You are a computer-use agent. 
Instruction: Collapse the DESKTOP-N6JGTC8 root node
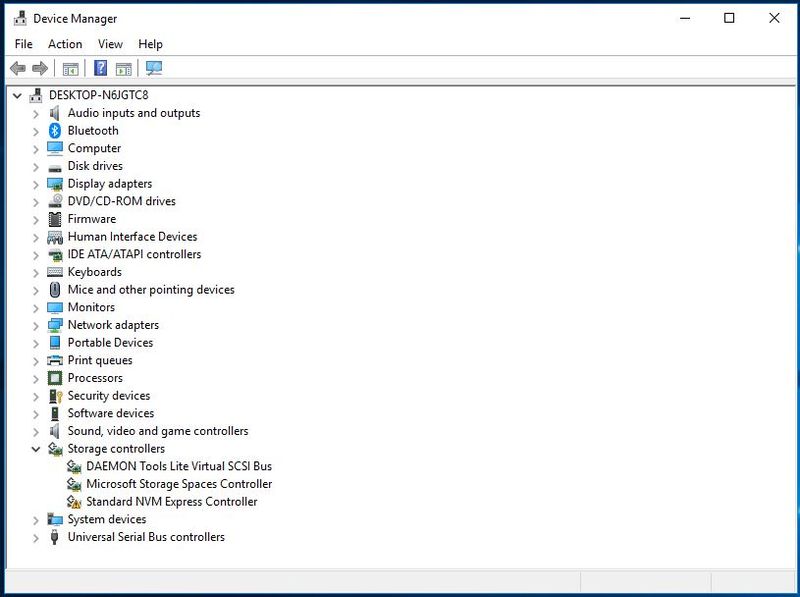17,95
